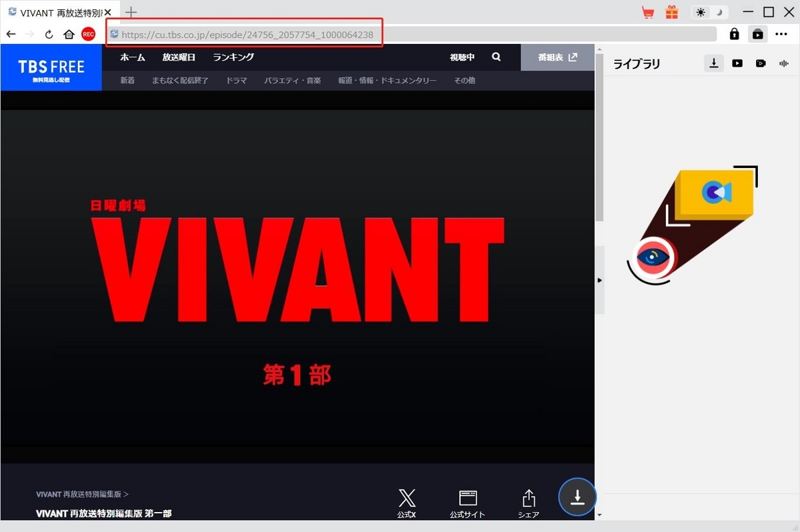
Task: Click the ライブラリ heading
Action: [637, 64]
